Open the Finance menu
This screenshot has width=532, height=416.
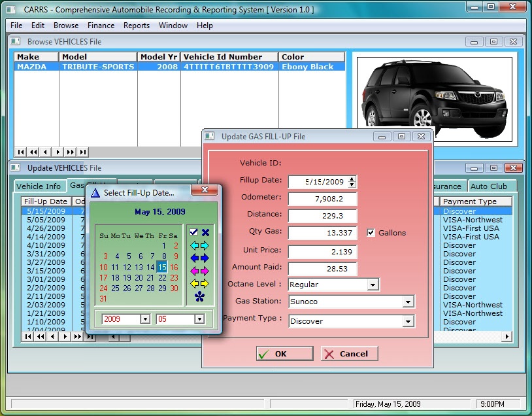pyautogui.click(x=101, y=26)
